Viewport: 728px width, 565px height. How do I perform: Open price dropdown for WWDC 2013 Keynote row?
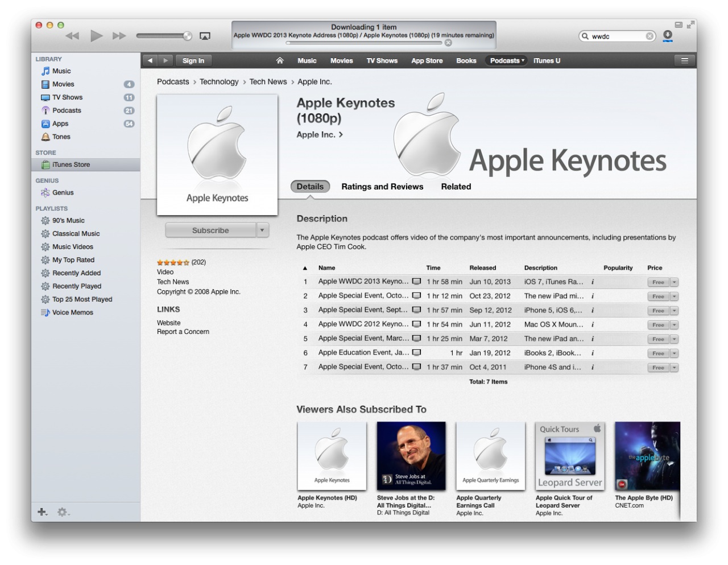[x=675, y=282]
